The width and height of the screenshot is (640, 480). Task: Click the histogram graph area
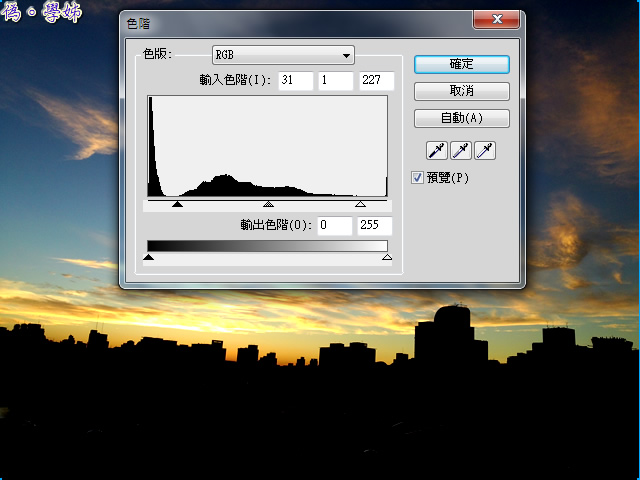click(267, 146)
